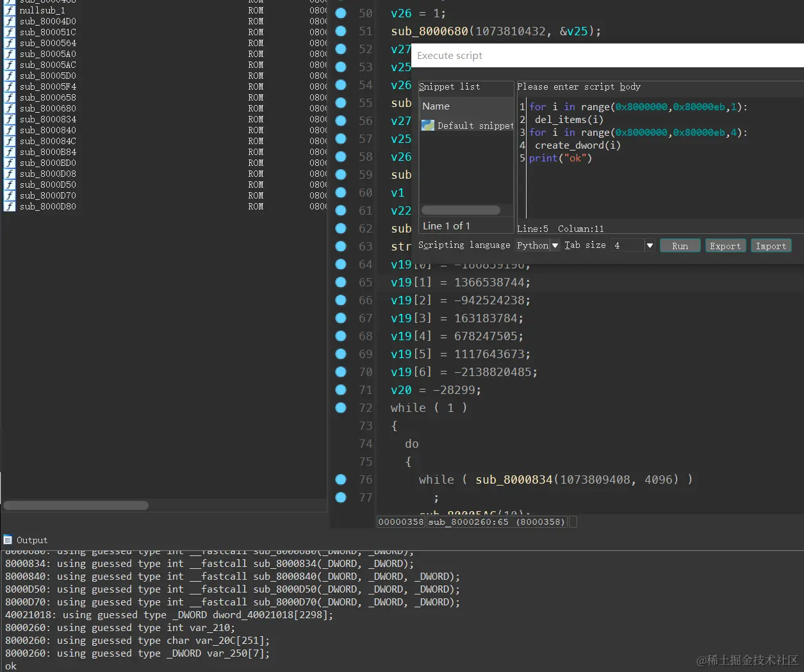Click function icon beside sub_80005F4
Screen dimensions: 804x672
(x=10, y=86)
